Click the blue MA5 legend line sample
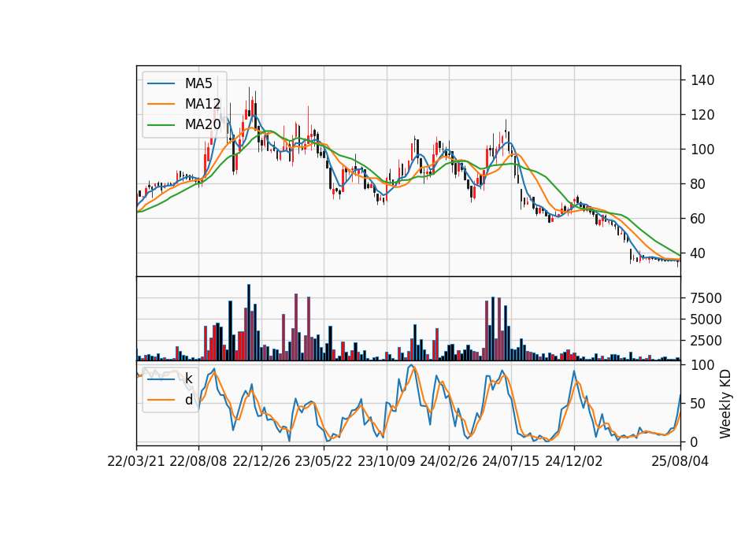Viewport: 756px width, 543px height. pyautogui.click(x=161, y=83)
